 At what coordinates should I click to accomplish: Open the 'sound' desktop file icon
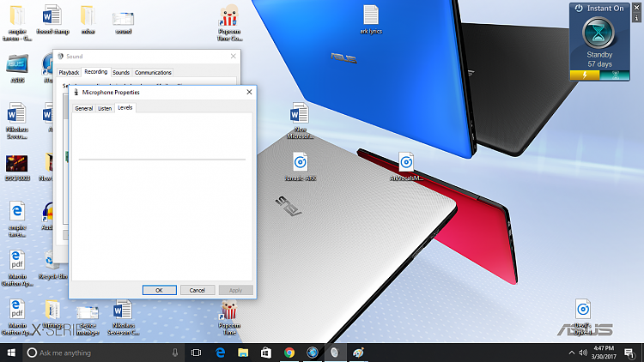point(123,17)
